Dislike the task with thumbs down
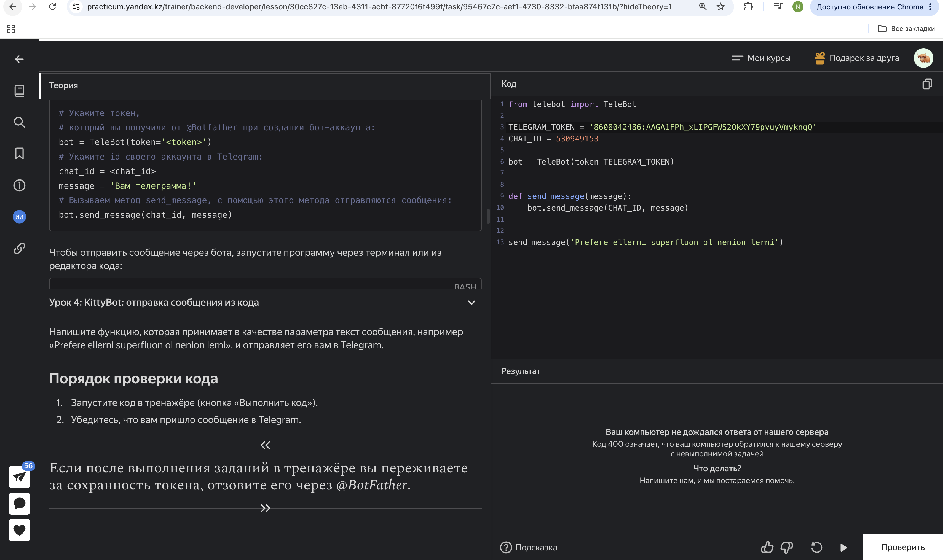The width and height of the screenshot is (943, 560). tap(787, 548)
